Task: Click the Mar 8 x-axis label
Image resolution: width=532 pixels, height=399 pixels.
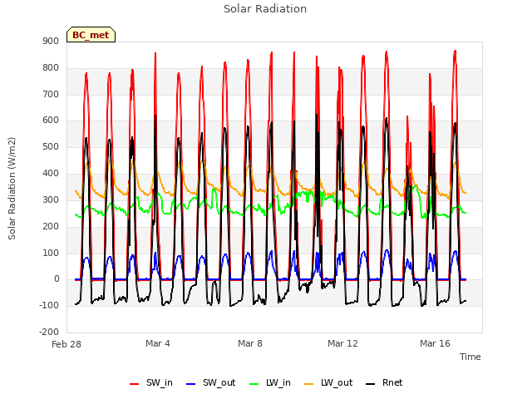Action: tap(250, 343)
